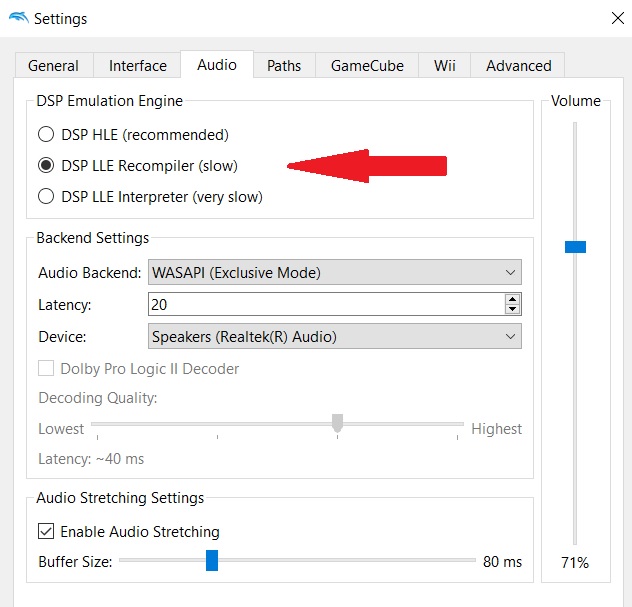Choose DSP LLE Recompiler (slow) option
The height and width of the screenshot is (607, 632).
[46, 165]
